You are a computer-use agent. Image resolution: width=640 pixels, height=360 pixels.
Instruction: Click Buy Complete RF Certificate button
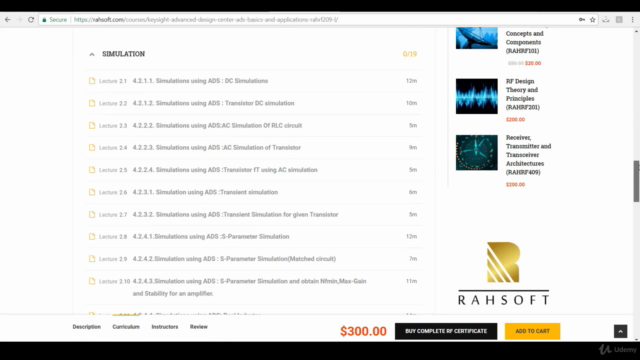point(446,331)
